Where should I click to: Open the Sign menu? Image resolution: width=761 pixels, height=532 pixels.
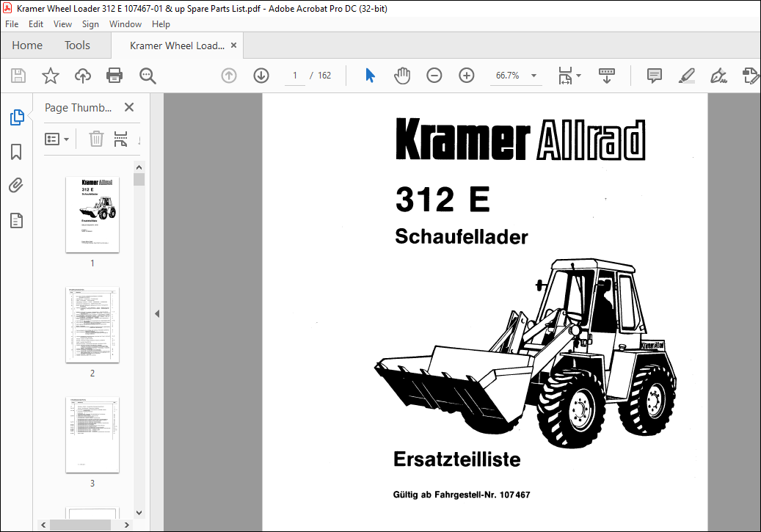[90, 23]
